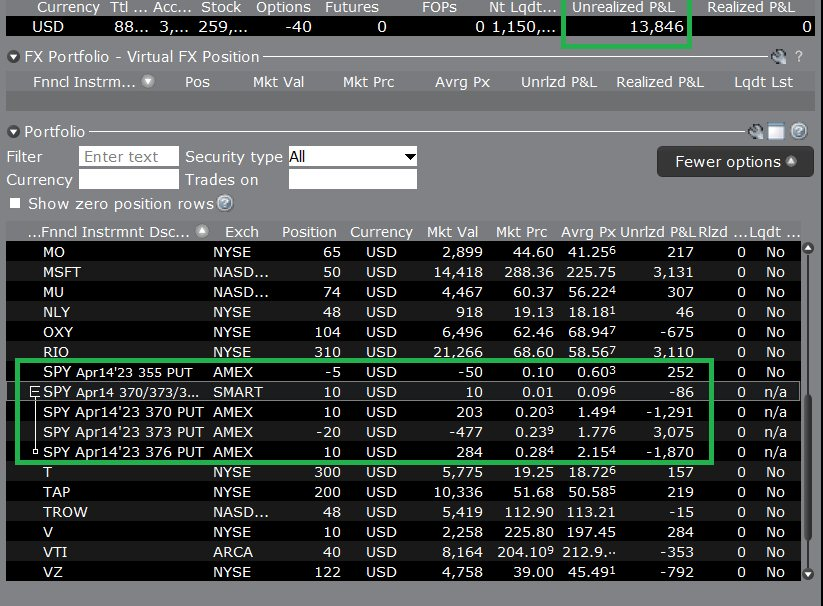Click Lqdt Lst column header in FX Portfolio
The width and height of the screenshot is (823, 606).
point(763,82)
